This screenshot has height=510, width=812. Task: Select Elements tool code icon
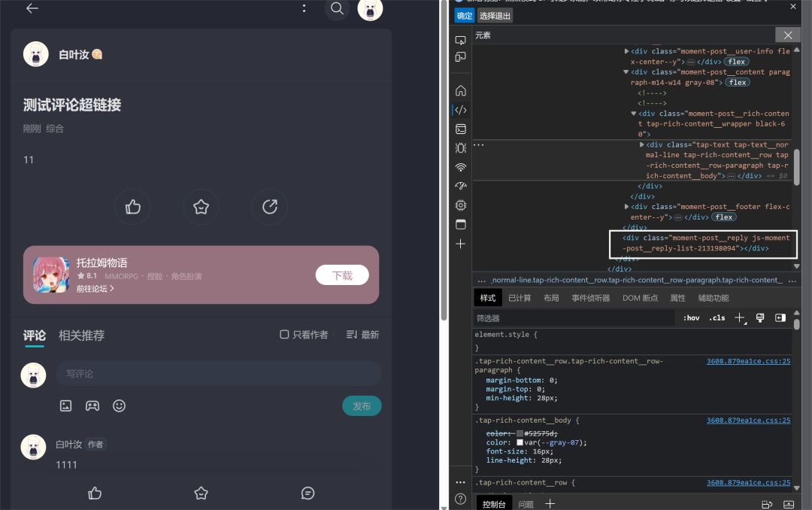point(460,110)
